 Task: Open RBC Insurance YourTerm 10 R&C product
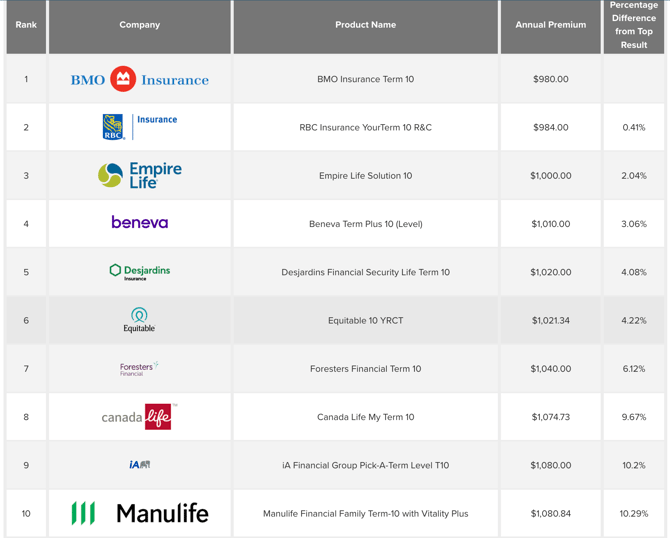click(365, 127)
